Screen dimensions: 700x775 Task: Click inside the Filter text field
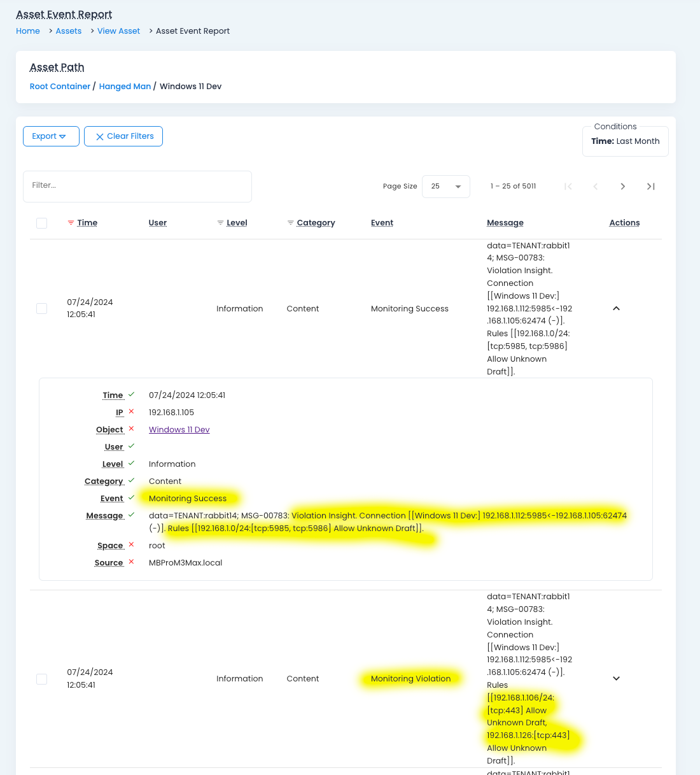coord(137,186)
